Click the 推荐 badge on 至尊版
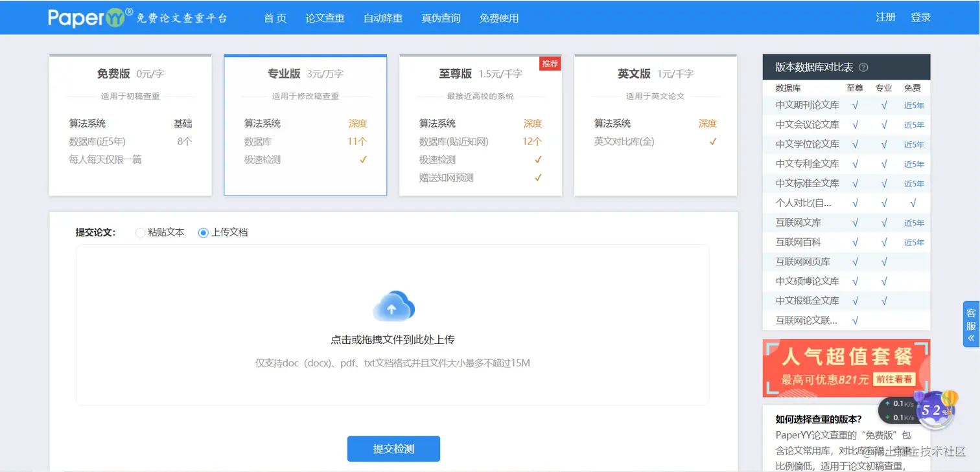 (550, 63)
